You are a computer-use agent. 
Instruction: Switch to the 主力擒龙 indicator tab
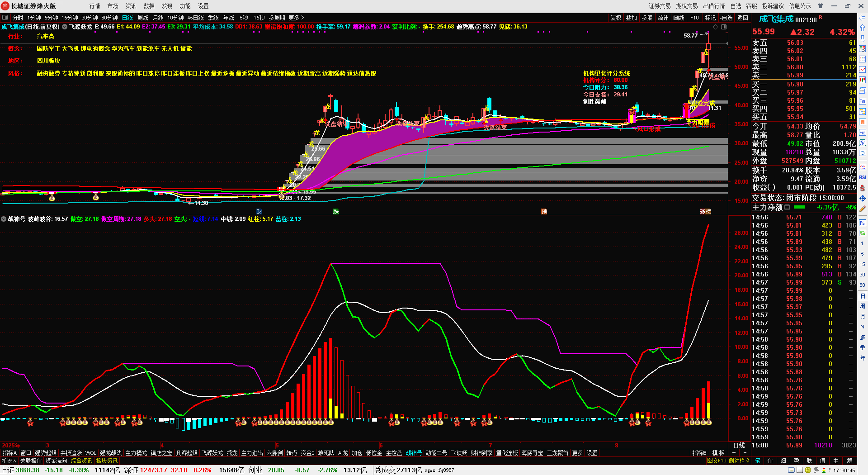[x=136, y=453]
